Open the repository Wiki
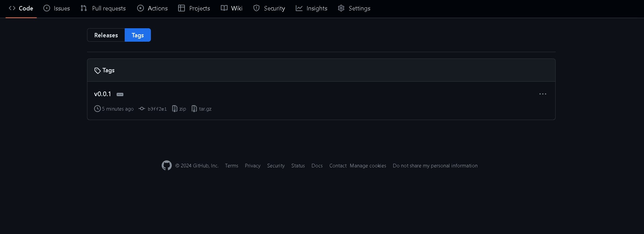This screenshot has height=234, width=644. (x=232, y=8)
